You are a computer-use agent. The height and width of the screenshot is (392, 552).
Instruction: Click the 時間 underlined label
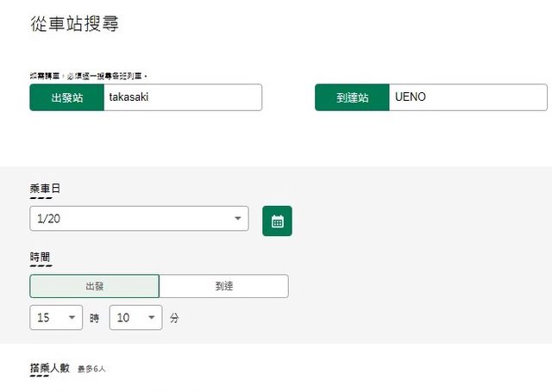pos(41,257)
